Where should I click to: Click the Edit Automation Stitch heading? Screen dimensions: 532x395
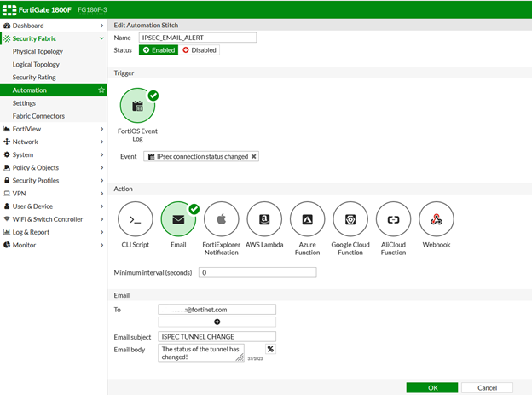point(146,25)
